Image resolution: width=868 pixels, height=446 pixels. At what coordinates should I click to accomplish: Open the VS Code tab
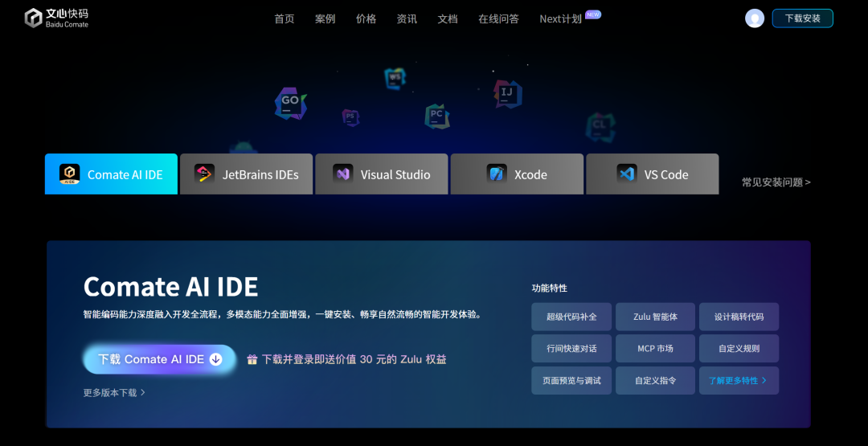pyautogui.click(x=652, y=174)
